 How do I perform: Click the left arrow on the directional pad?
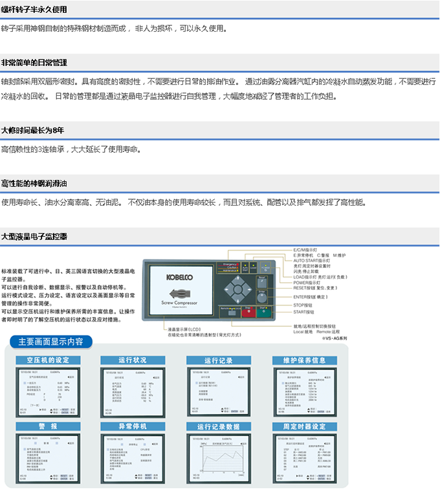229,290
